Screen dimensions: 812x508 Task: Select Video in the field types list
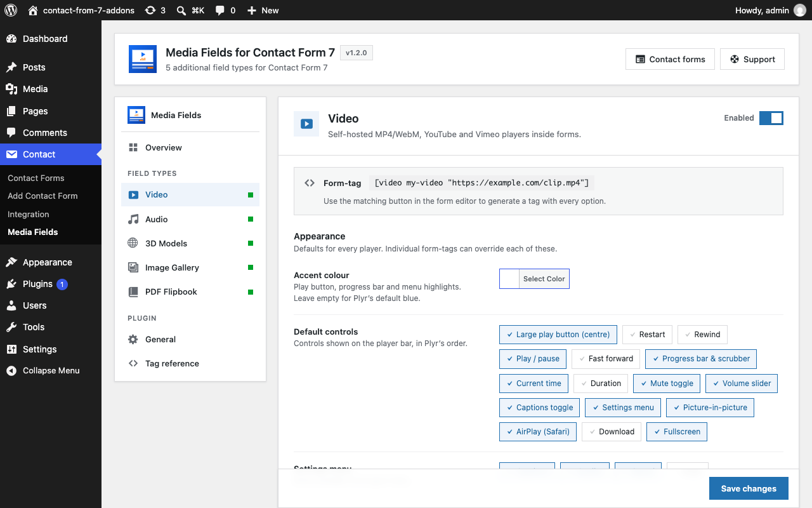pos(190,195)
